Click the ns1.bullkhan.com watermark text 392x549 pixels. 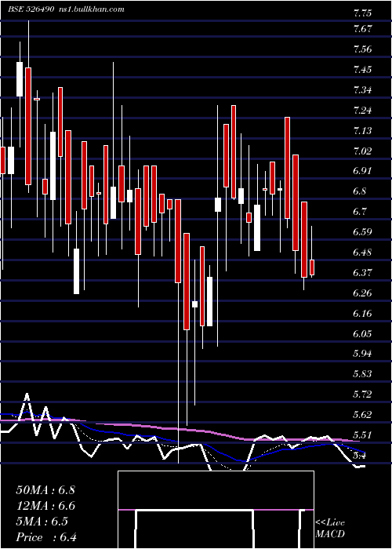91,9
